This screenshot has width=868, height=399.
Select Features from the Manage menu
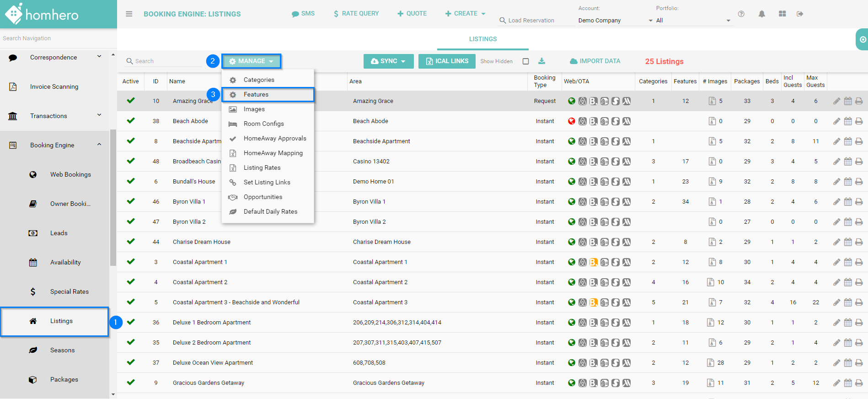256,95
